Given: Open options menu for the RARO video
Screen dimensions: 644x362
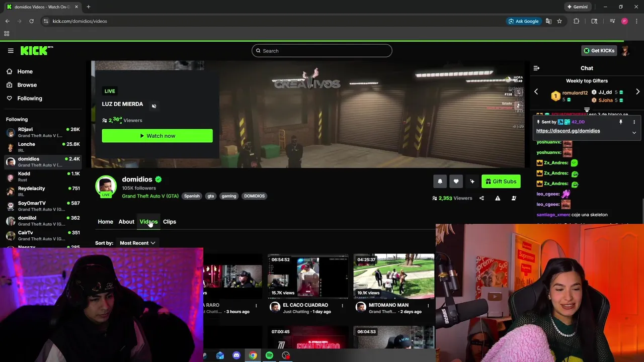Looking at the screenshot, I should (x=256, y=305).
